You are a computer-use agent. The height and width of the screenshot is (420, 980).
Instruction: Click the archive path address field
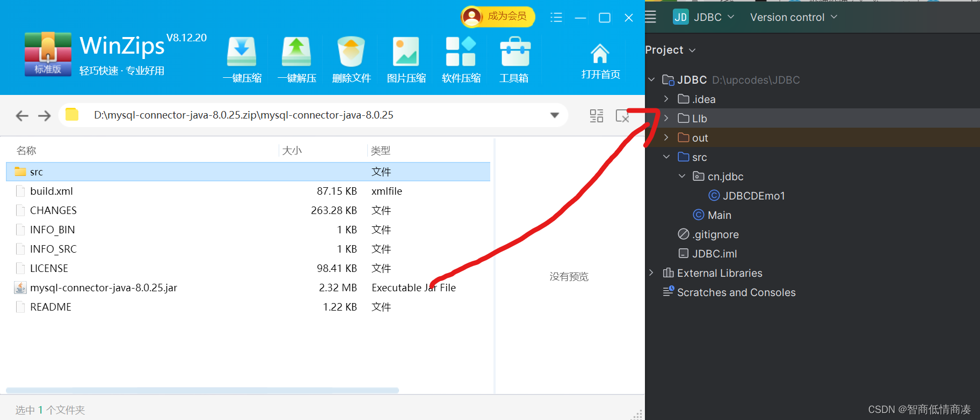tap(313, 115)
